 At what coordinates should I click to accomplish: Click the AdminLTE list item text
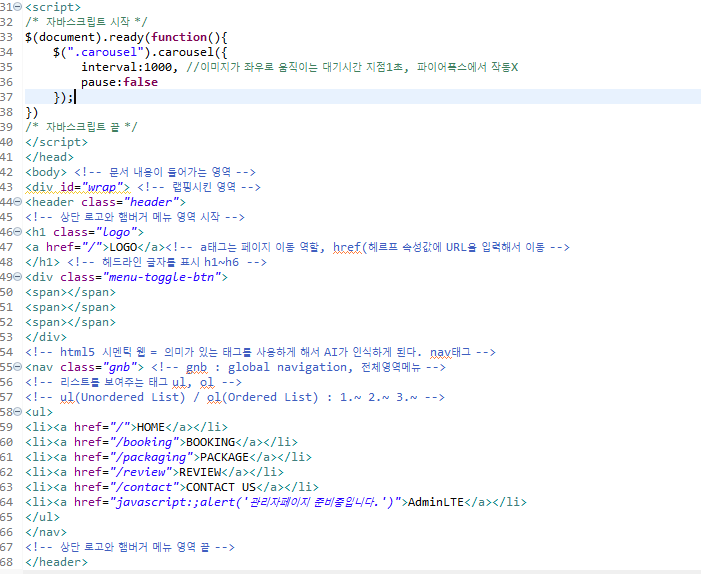click(x=436, y=502)
